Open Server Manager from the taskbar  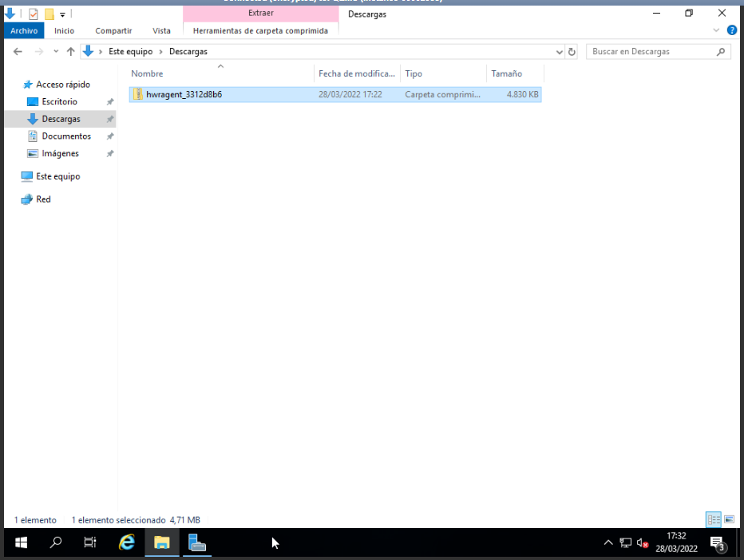pos(197,542)
